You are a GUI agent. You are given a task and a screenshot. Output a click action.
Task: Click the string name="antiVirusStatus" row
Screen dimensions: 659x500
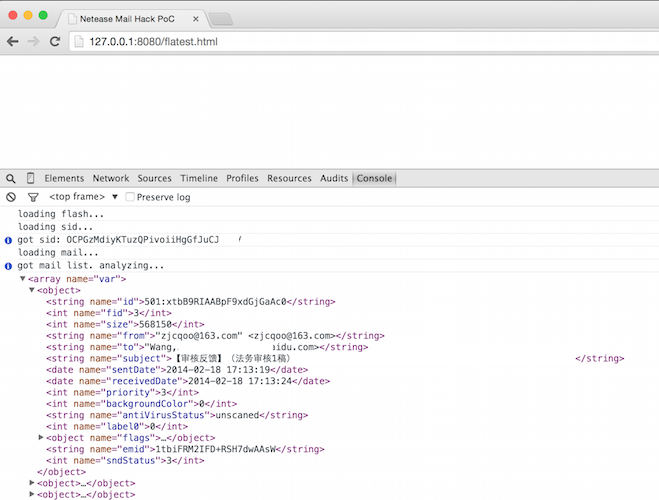(x=177, y=415)
